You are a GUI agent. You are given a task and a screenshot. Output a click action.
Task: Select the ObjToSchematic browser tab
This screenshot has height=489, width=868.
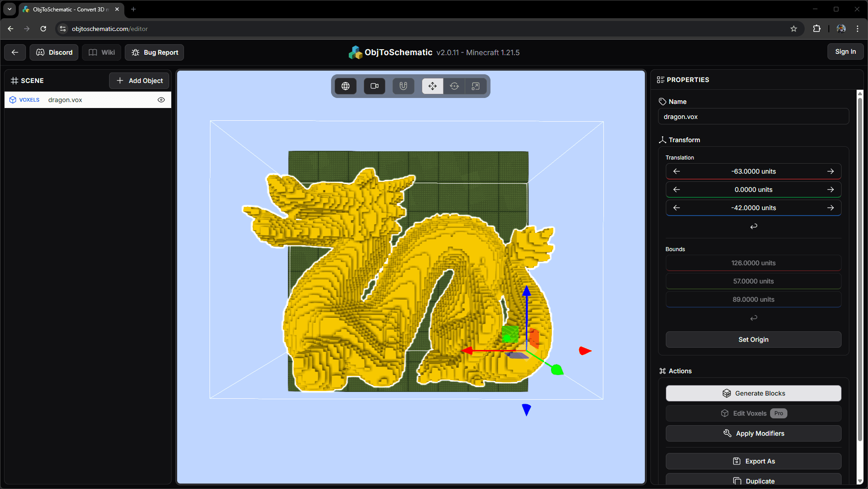[71, 9]
